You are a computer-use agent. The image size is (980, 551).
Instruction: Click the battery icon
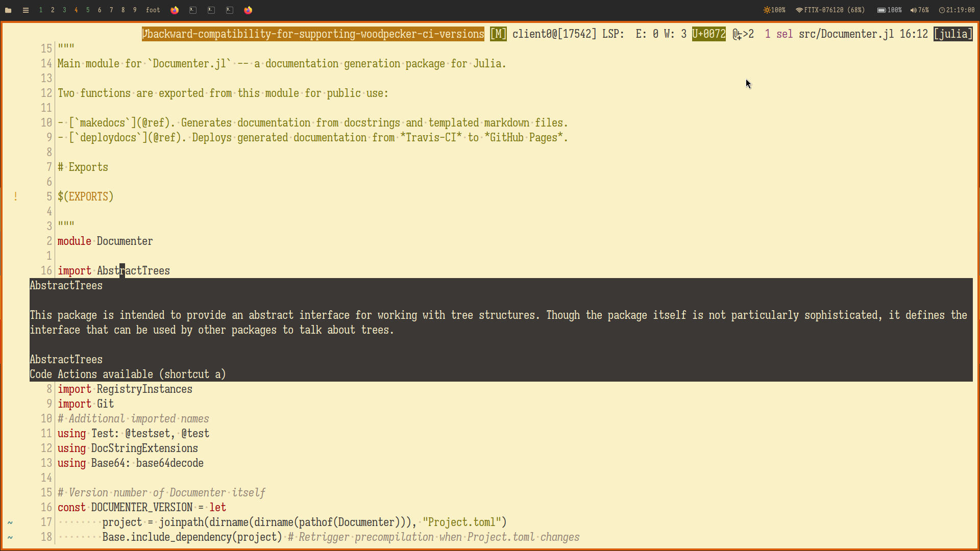[881, 10]
